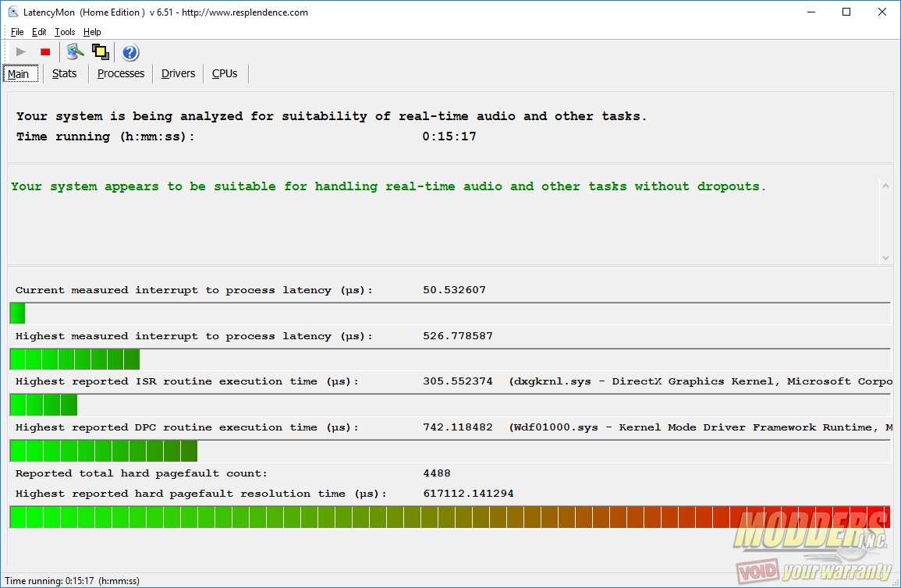Screen dimensions: 901x588
Task: Open the Edit menu
Action: (39, 31)
